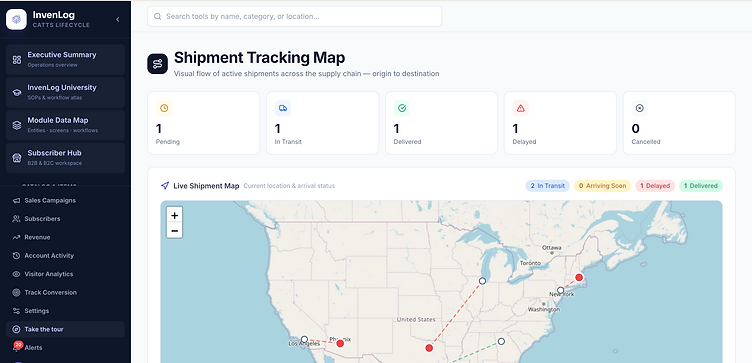This screenshot has width=752, height=363.
Task: Click the 1 Delayed legend badge
Action: pyautogui.click(x=655, y=186)
